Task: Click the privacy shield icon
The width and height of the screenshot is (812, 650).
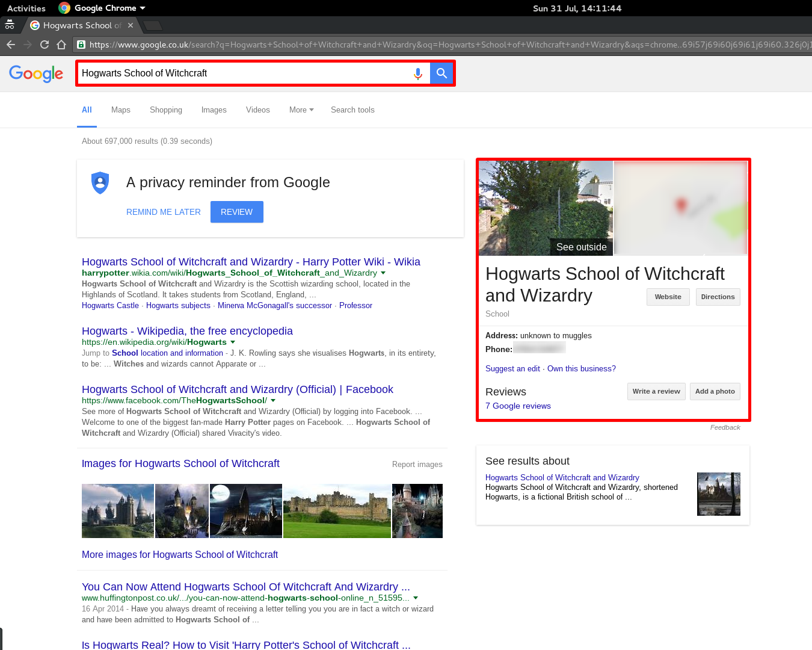Action: 100,182
